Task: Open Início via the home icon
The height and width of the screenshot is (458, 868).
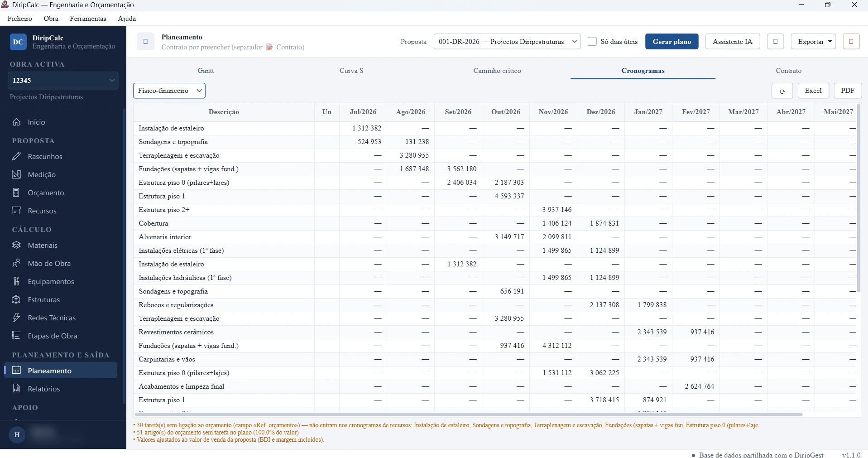Action: 16,122
